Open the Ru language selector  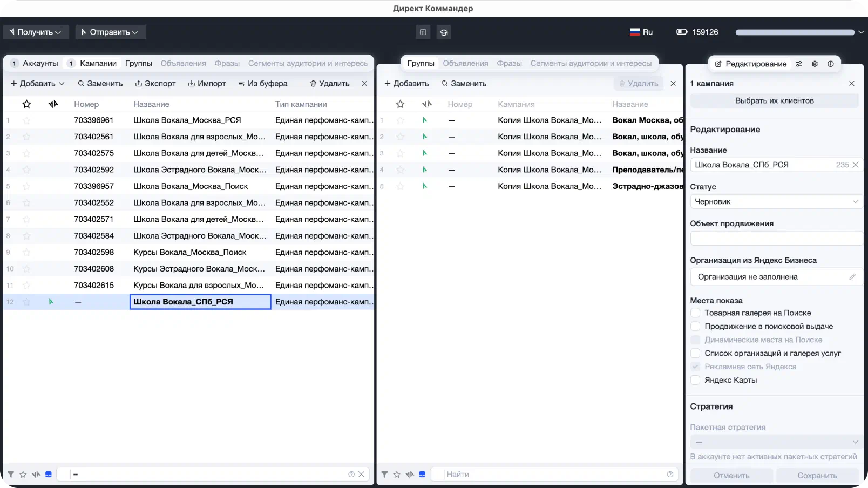pos(641,32)
